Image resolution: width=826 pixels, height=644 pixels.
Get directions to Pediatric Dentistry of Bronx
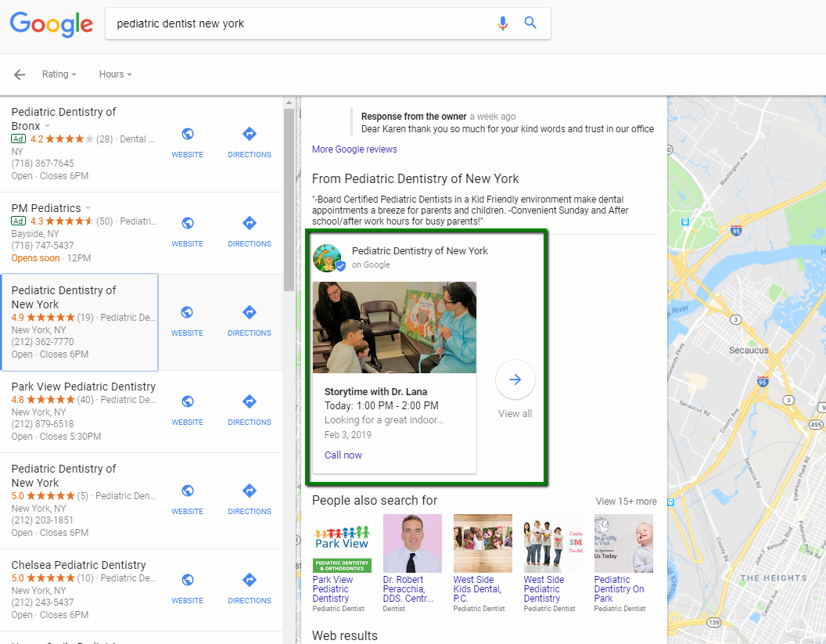(x=250, y=142)
